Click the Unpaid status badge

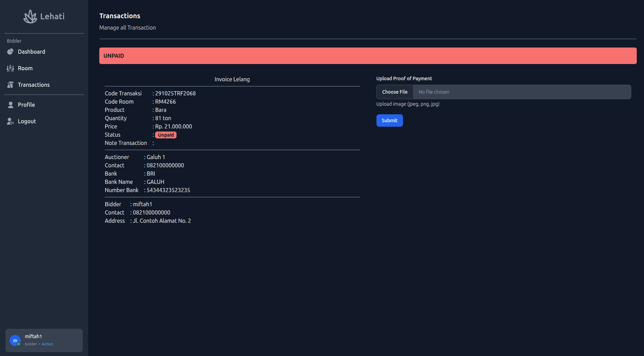(x=166, y=135)
